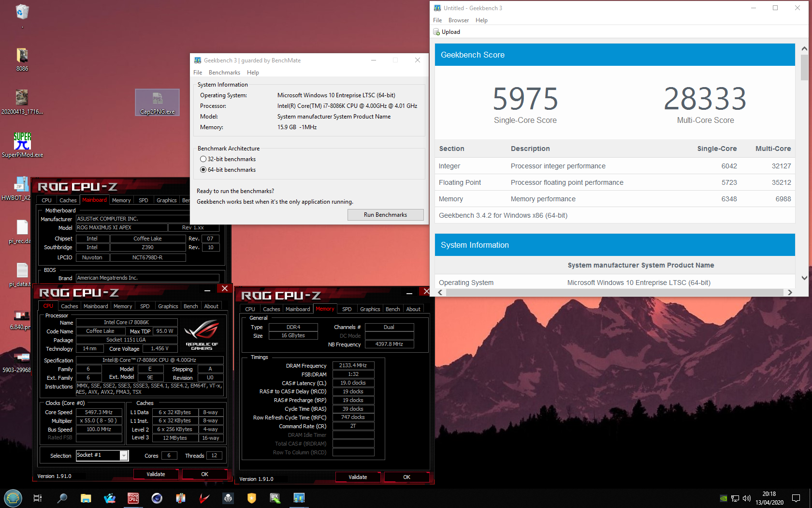Image resolution: width=812 pixels, height=508 pixels.
Task: Select the Cap2PNG.exe desktop icon
Action: pyautogui.click(x=157, y=102)
